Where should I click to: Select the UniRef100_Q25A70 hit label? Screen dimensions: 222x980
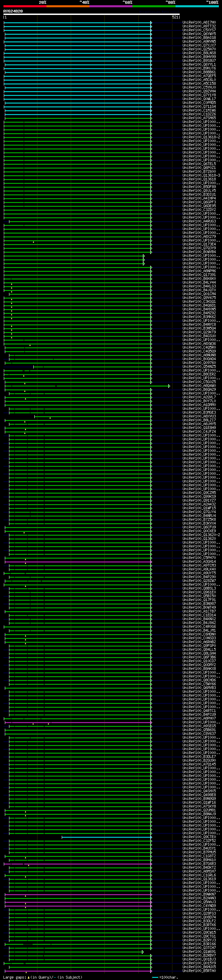click(199, 49)
